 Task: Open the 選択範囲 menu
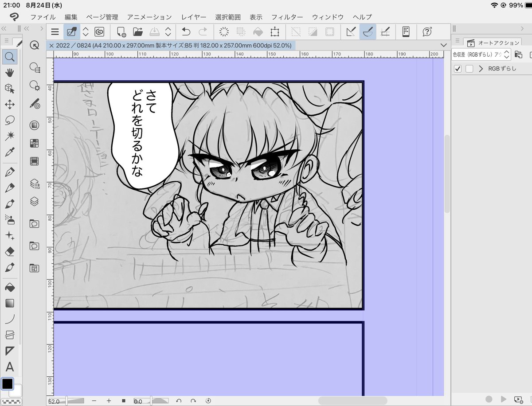click(228, 17)
